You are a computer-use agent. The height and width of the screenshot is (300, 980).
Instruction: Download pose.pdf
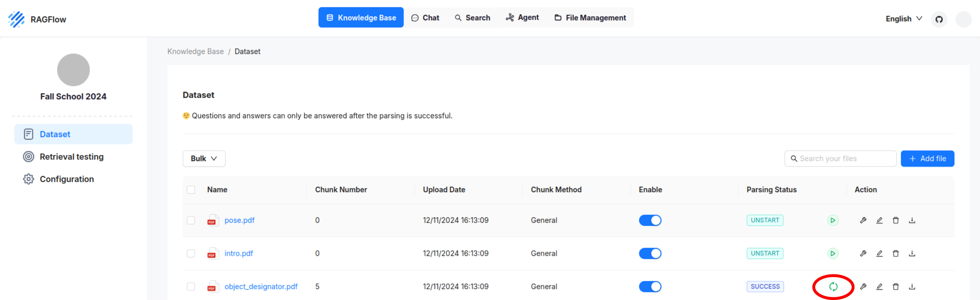point(912,220)
